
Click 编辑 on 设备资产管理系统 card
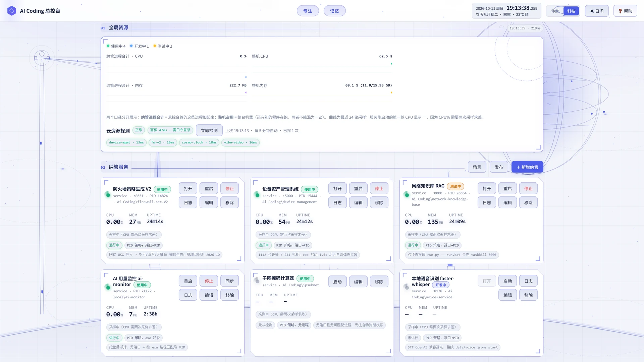358,202
